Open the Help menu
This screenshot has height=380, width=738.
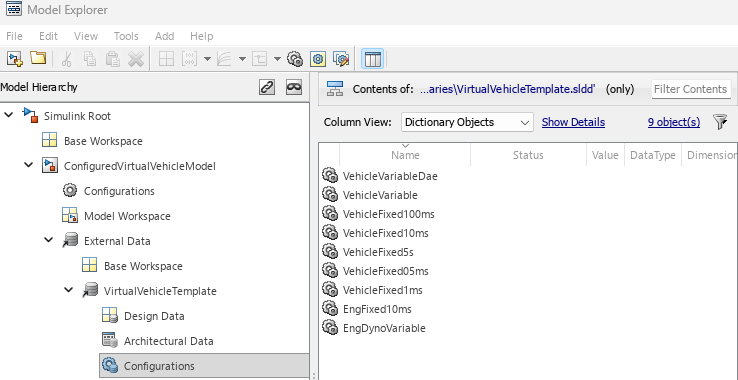pyautogui.click(x=202, y=36)
